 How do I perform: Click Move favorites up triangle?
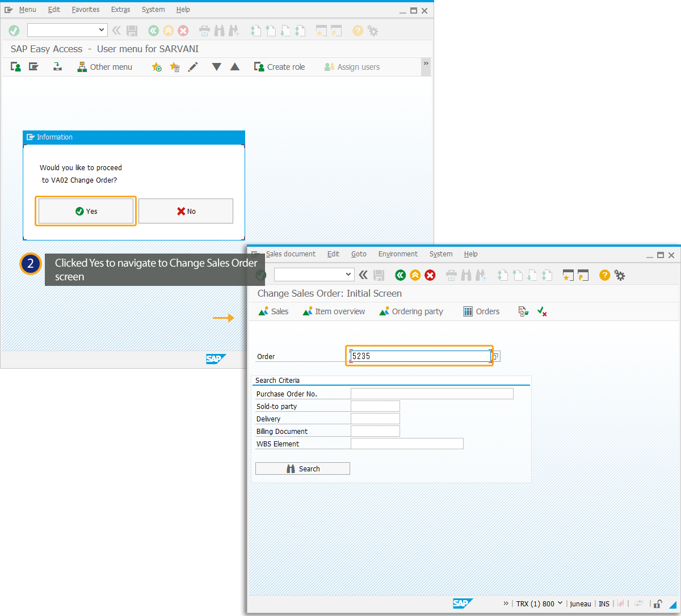tap(235, 67)
